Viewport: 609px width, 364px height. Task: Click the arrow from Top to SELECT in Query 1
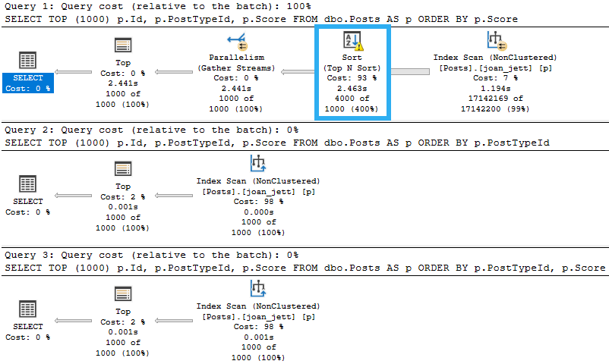[x=73, y=72]
